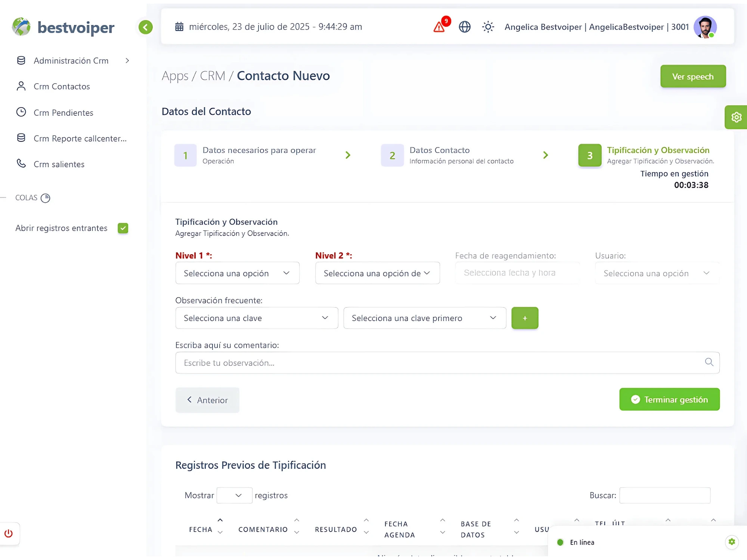
Task: Open the Selecciona una clave primero dropdown
Action: pos(425,318)
